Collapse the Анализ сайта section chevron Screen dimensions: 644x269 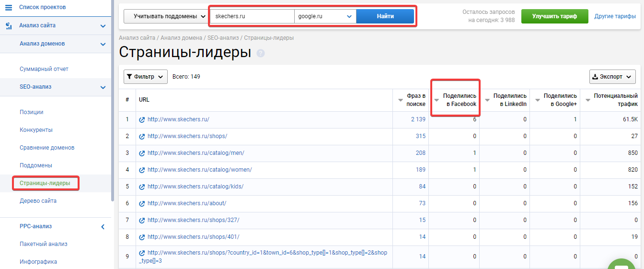(x=103, y=26)
